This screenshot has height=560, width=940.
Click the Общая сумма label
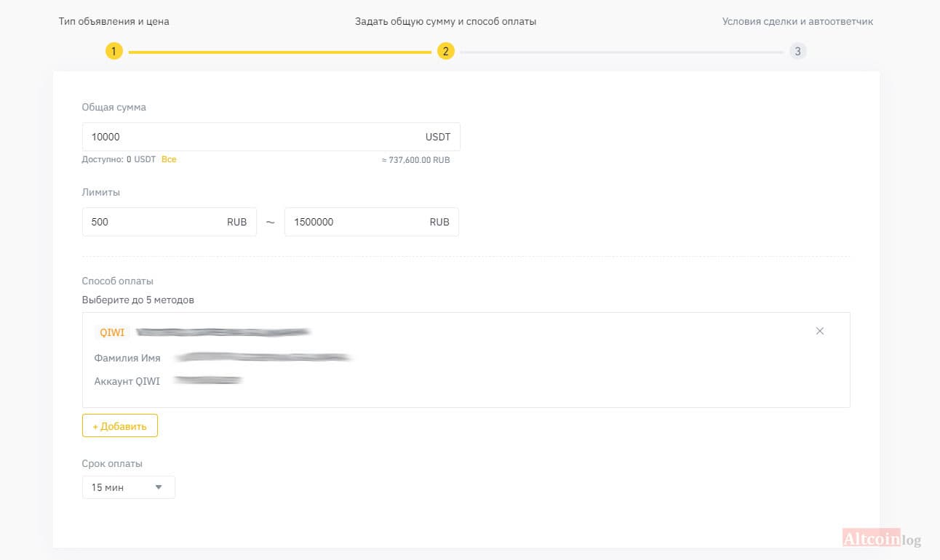point(114,107)
